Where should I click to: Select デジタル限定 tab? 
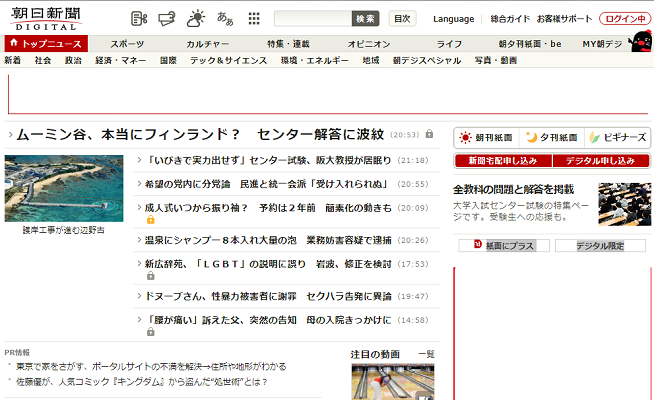(x=600, y=246)
